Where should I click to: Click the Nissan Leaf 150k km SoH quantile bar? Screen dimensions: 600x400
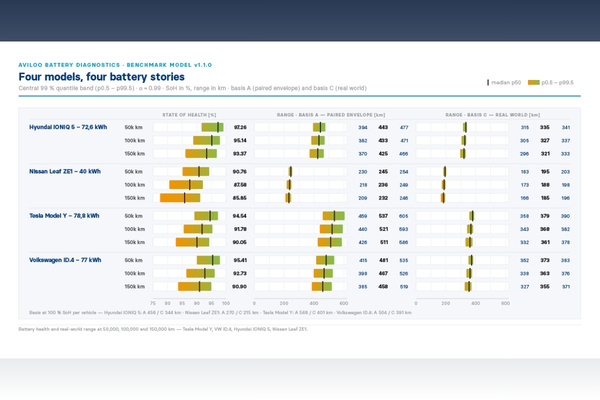180,198
